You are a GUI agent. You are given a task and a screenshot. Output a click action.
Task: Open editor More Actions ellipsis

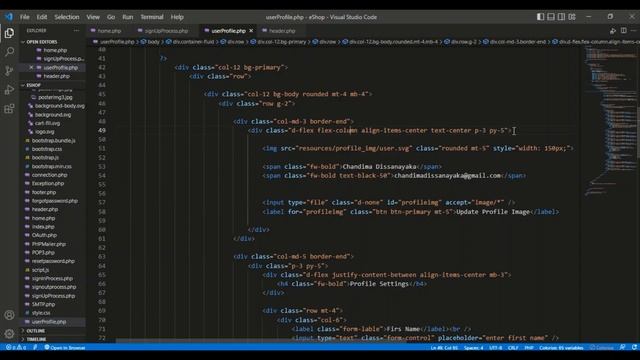pos(634,31)
